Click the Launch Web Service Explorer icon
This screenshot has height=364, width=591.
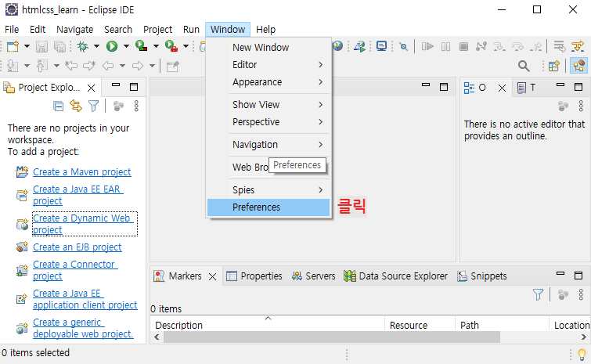(359, 46)
